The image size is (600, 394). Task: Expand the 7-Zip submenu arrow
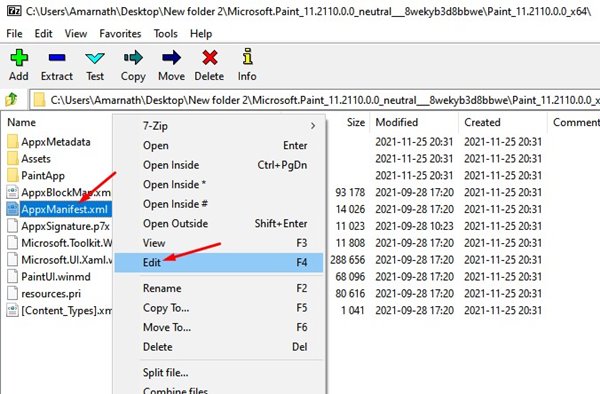tap(313, 125)
